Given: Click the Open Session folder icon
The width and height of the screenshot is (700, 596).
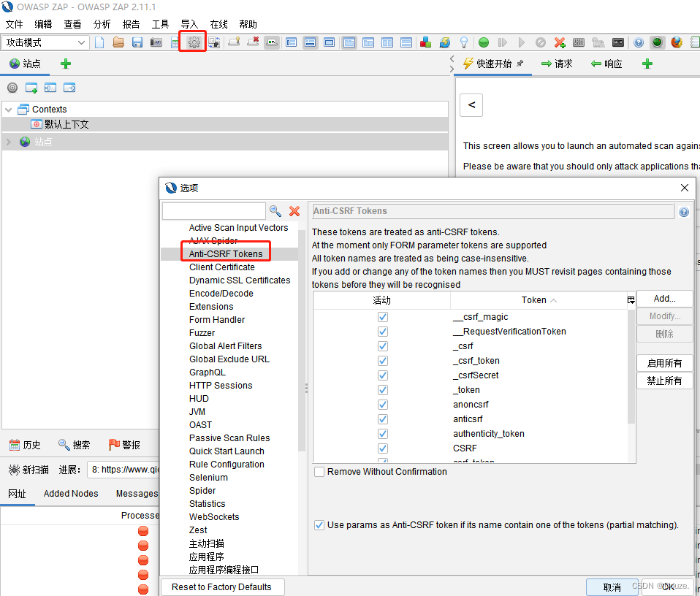Looking at the screenshot, I should pyautogui.click(x=118, y=42).
